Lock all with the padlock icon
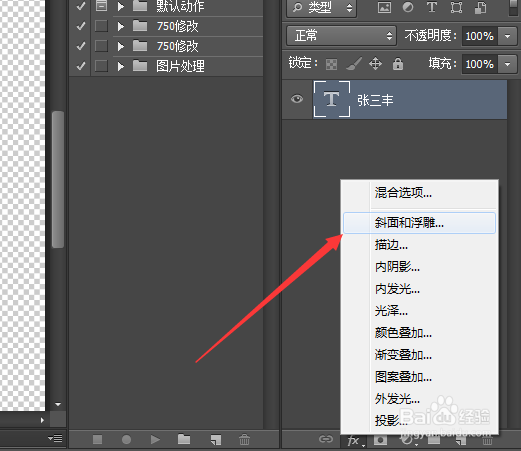The width and height of the screenshot is (521, 451). pyautogui.click(x=398, y=63)
